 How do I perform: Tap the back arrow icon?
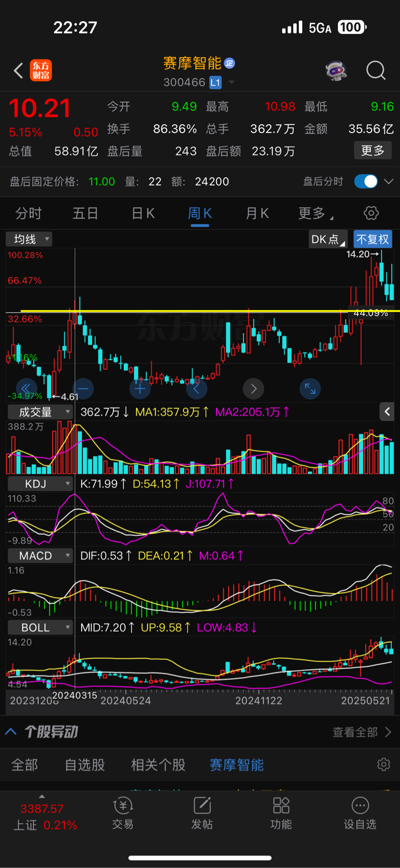tap(18, 70)
